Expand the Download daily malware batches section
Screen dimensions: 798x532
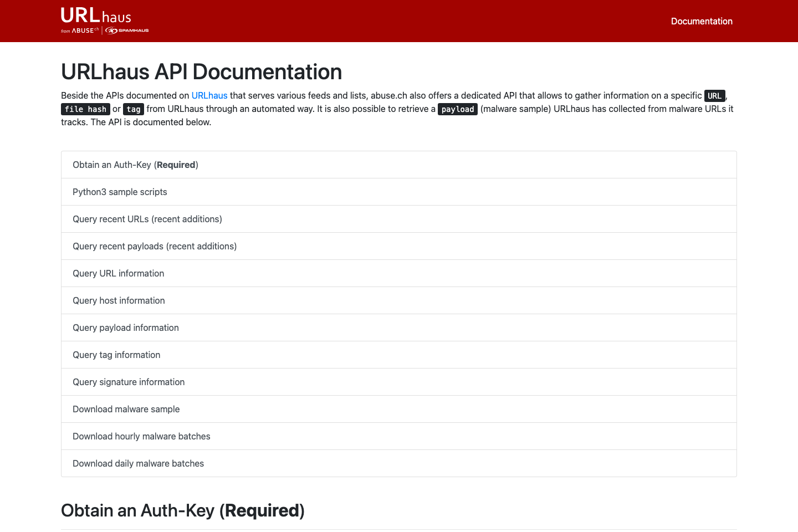(x=138, y=463)
